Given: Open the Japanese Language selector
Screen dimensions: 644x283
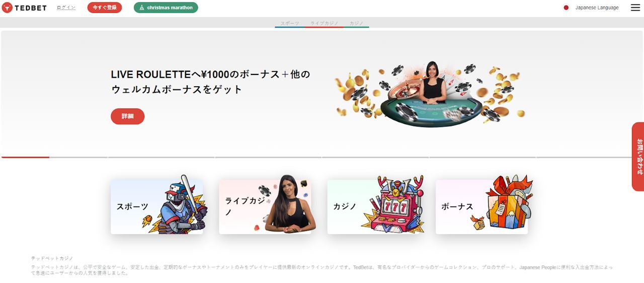Looking at the screenshot, I should [x=597, y=8].
